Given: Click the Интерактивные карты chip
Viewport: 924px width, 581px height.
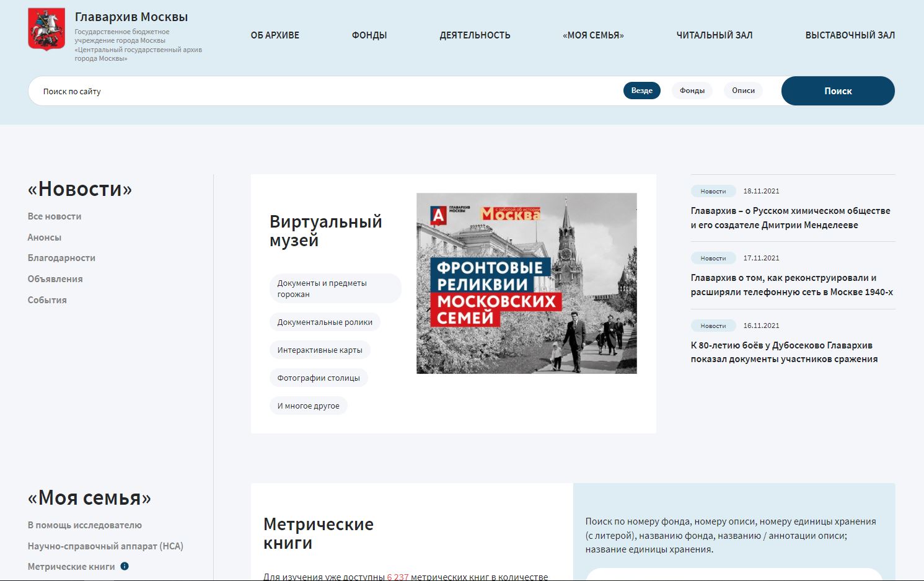Looking at the screenshot, I should (320, 350).
